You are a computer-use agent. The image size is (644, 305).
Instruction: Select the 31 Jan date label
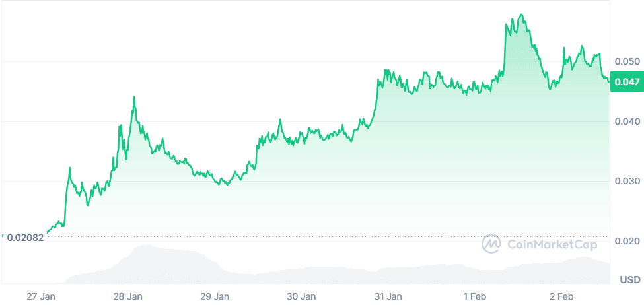click(x=388, y=296)
